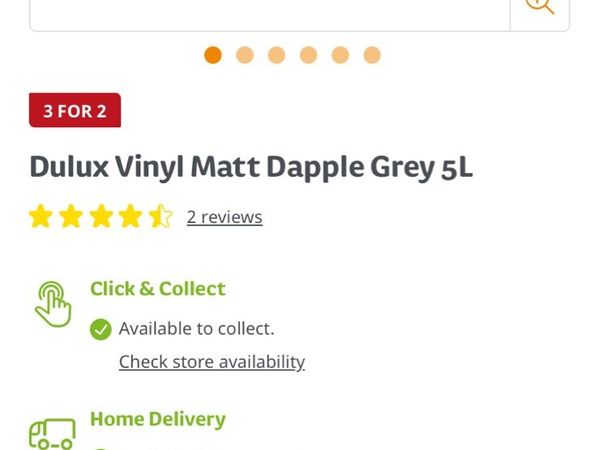The width and height of the screenshot is (600, 450).
Task: Open the 2 reviews link
Action: point(224,217)
